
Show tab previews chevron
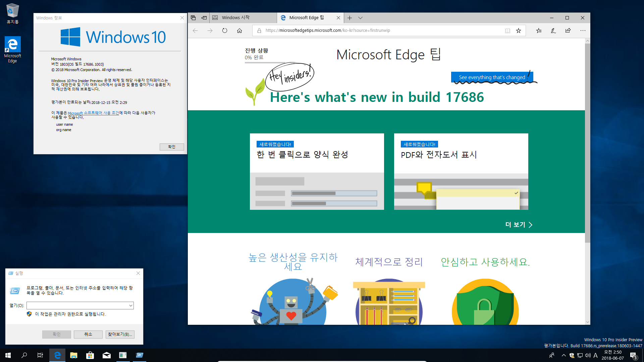pyautogui.click(x=360, y=18)
